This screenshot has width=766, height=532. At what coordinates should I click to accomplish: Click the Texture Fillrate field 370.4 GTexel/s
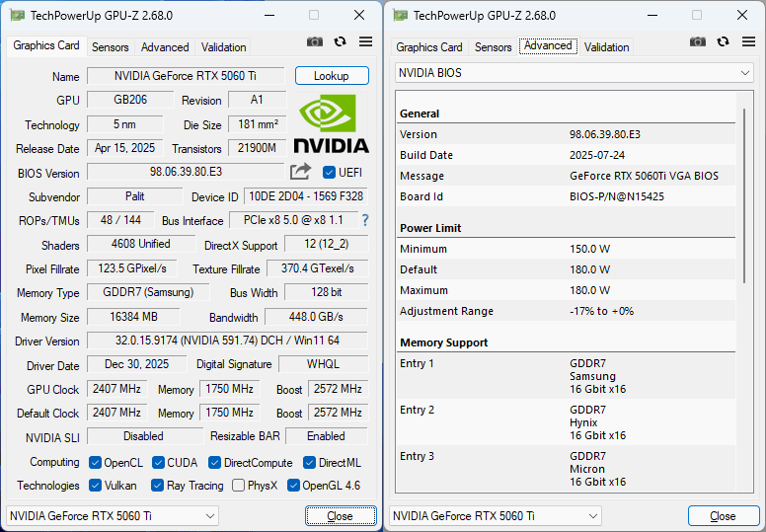(317, 268)
